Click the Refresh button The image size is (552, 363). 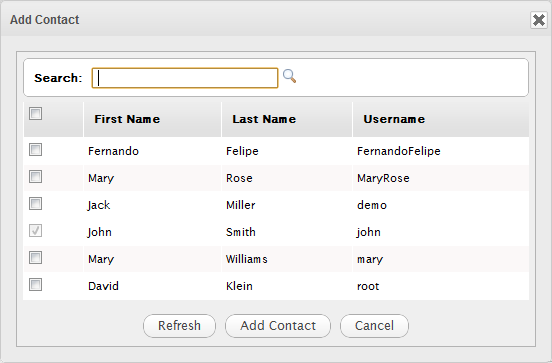pyautogui.click(x=179, y=326)
